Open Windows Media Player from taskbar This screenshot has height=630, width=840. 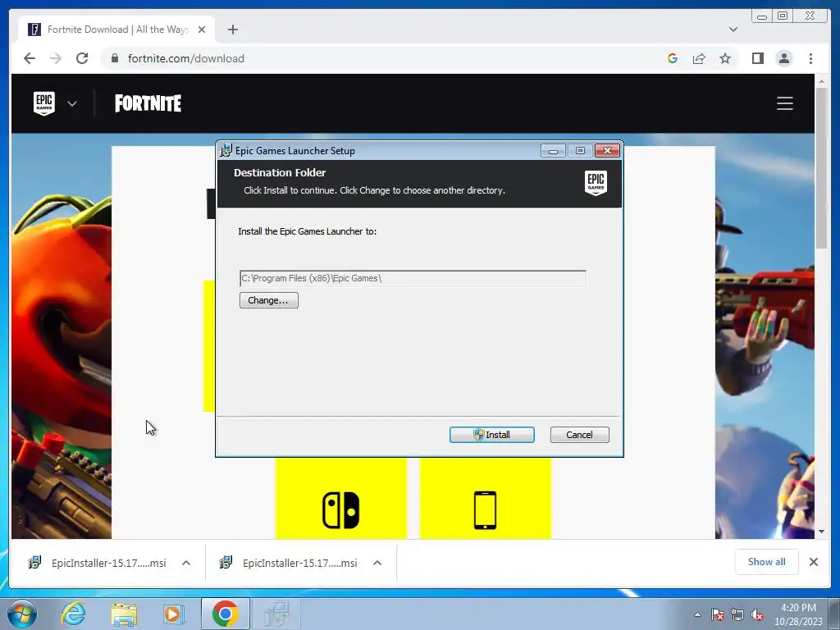click(x=173, y=614)
